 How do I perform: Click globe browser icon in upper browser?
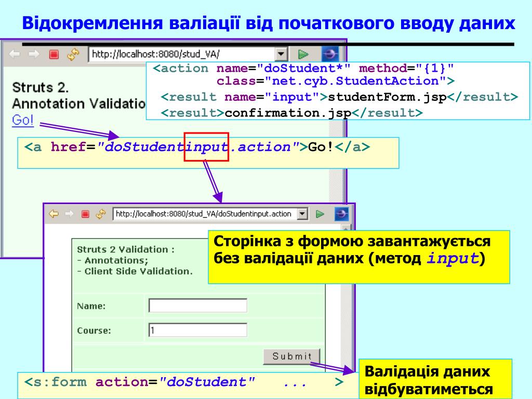(330, 54)
